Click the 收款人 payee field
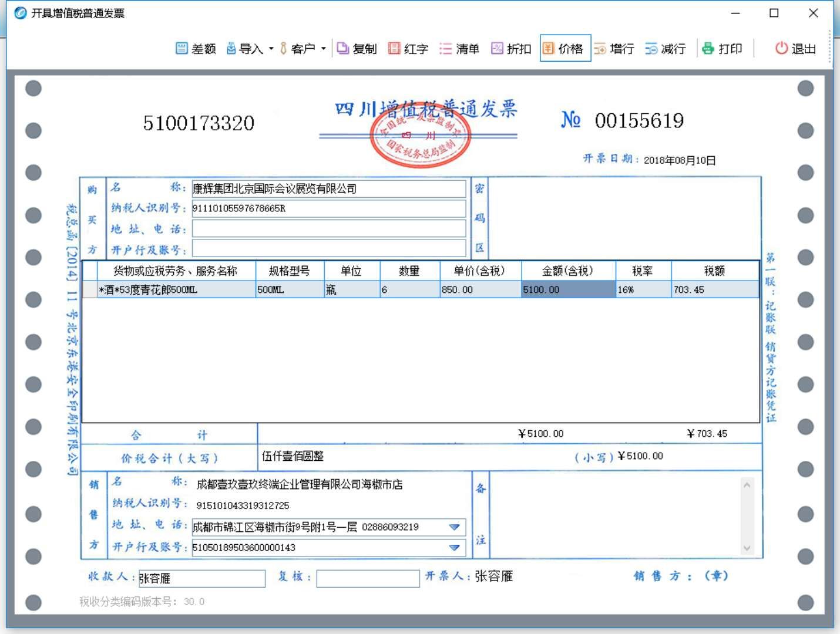Viewport: 840px width, 634px height. (201, 578)
